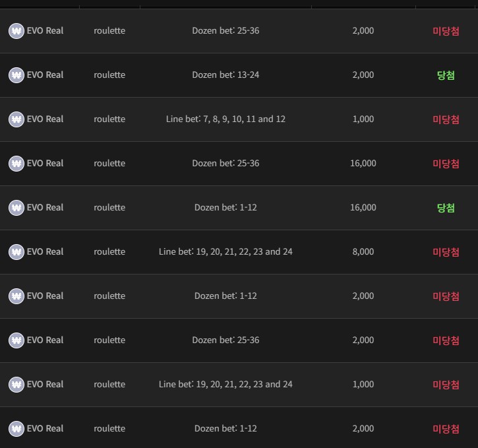478x448 pixels.
Task: Click the won icon beside Dozen bet 13-24
Action: pyautogui.click(x=16, y=75)
